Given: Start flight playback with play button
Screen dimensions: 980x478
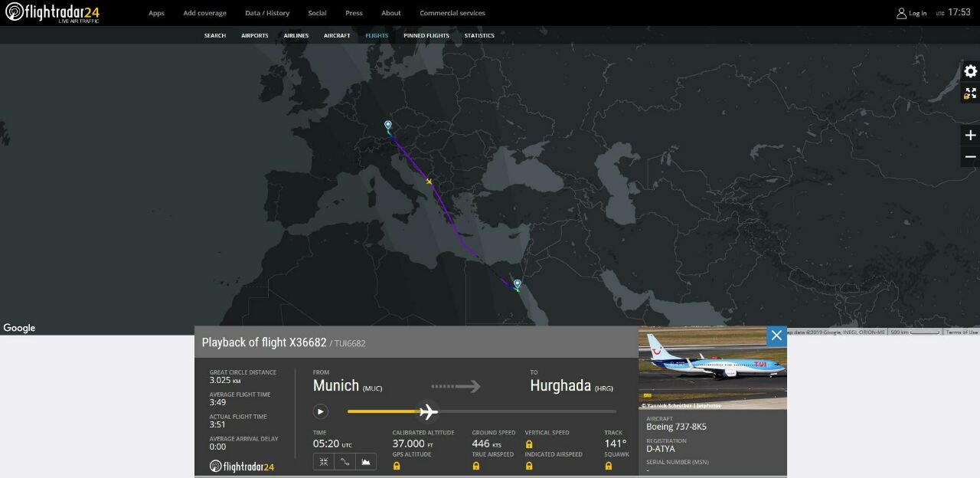Looking at the screenshot, I should tap(320, 411).
